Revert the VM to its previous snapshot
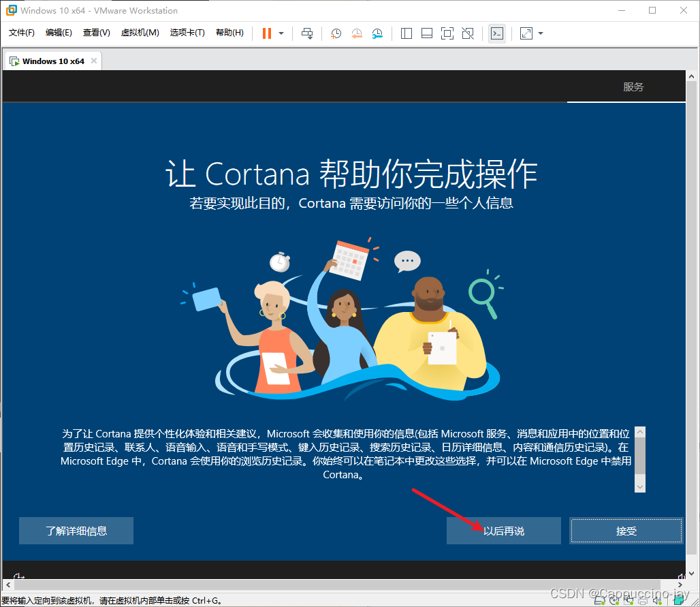The height and width of the screenshot is (607, 700). pos(357,33)
